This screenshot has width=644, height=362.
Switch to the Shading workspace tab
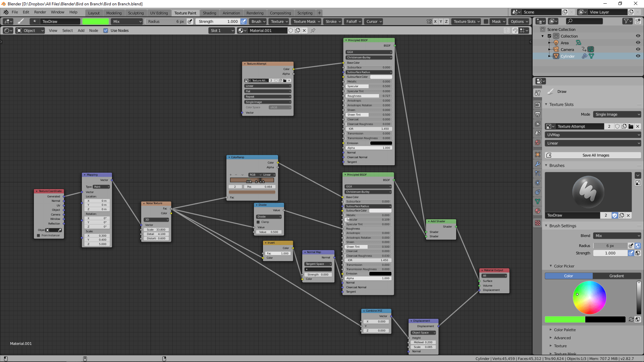coord(209,13)
